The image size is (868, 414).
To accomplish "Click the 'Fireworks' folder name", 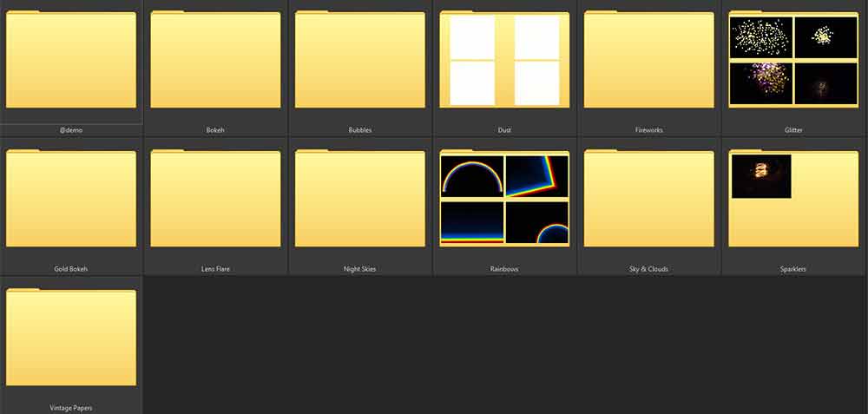I will (x=648, y=130).
